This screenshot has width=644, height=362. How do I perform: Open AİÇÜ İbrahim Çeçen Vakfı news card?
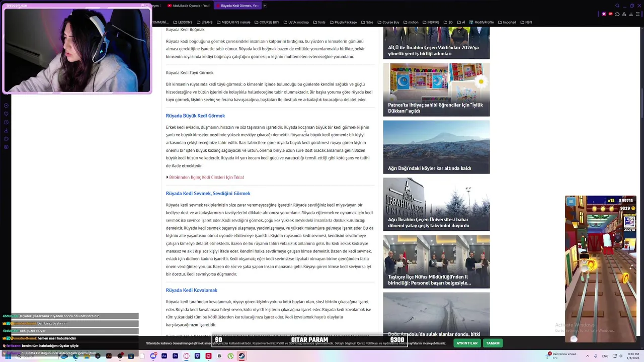click(436, 43)
